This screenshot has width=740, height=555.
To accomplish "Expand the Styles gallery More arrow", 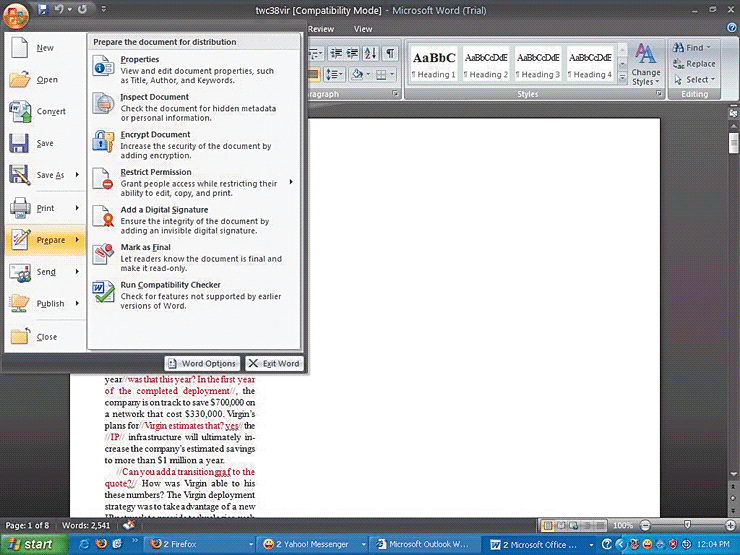I will click(622, 77).
